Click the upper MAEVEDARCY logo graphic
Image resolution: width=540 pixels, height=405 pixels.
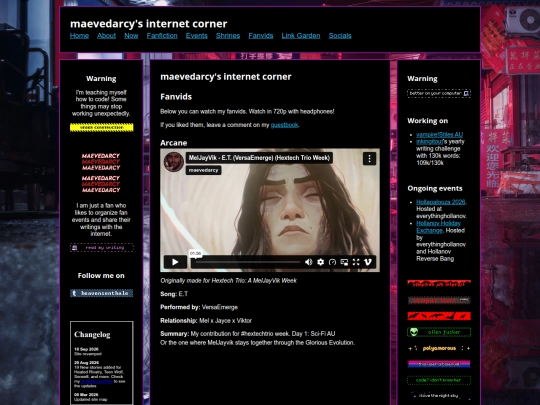[101, 162]
